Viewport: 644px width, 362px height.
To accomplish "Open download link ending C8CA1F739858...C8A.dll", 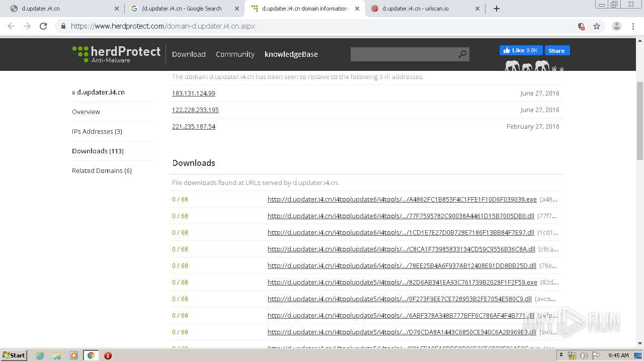I will coord(401,249).
